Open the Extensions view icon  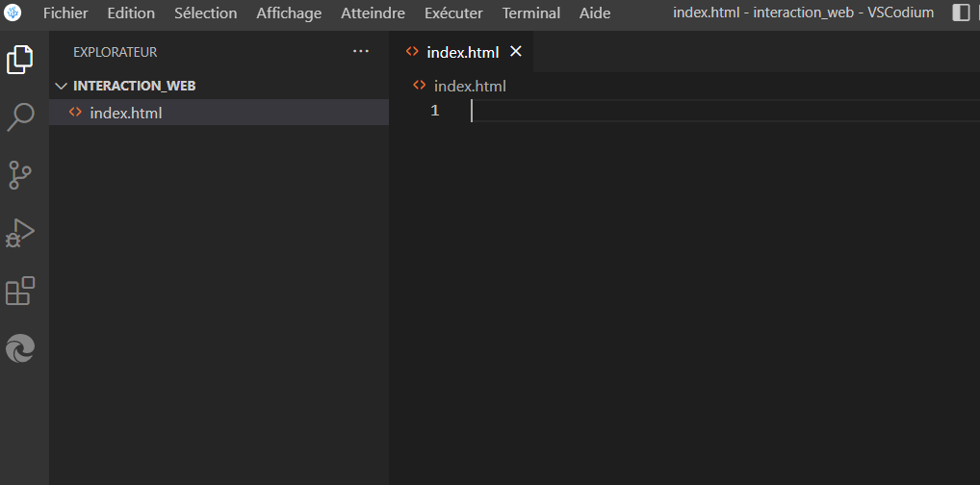pyautogui.click(x=20, y=291)
